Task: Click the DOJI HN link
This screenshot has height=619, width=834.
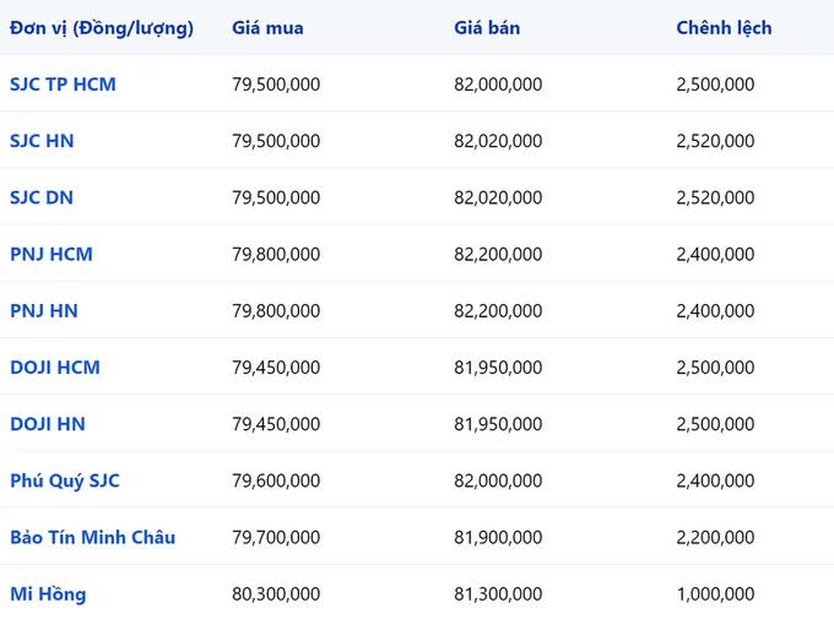Action: tap(47, 424)
